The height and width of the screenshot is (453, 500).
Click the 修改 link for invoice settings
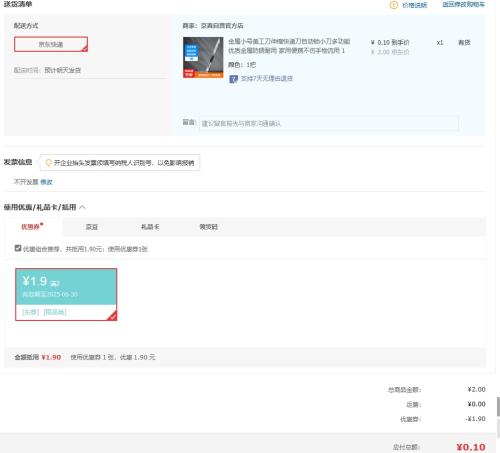pyautogui.click(x=46, y=182)
